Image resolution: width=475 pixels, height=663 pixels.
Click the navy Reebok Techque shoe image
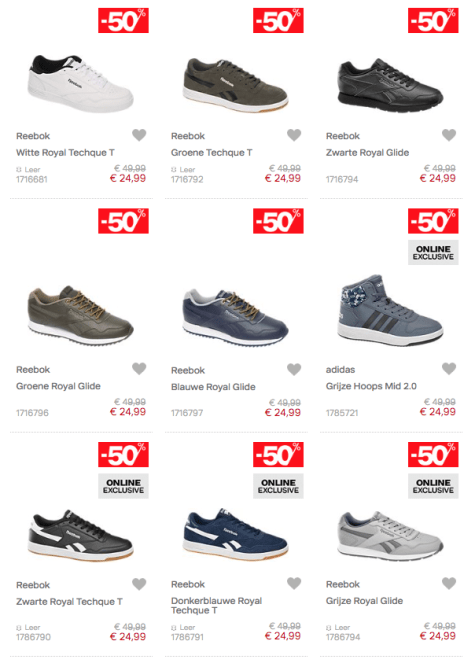236,534
